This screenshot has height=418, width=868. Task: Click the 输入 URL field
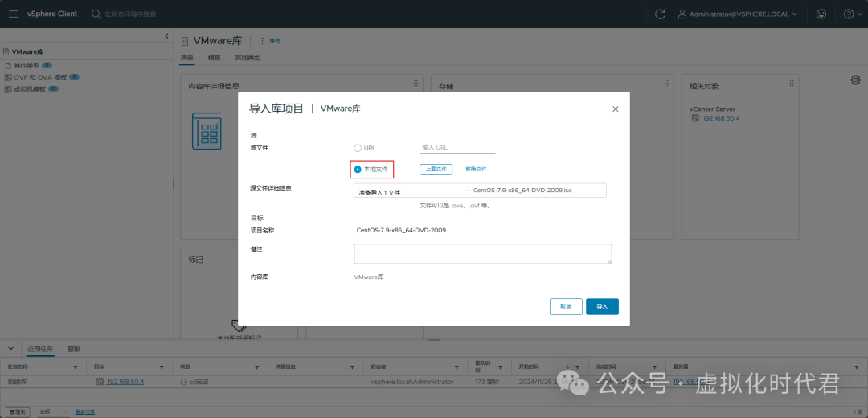[457, 147]
